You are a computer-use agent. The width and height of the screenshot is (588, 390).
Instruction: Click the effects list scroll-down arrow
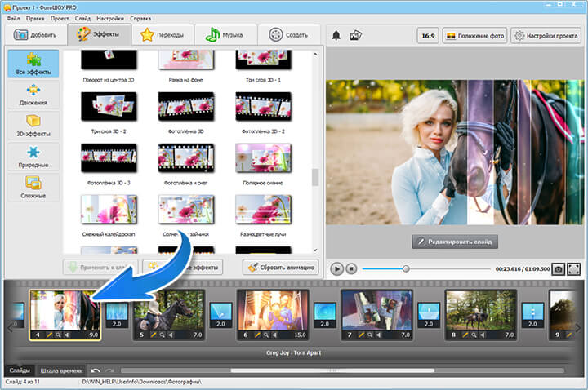click(315, 250)
